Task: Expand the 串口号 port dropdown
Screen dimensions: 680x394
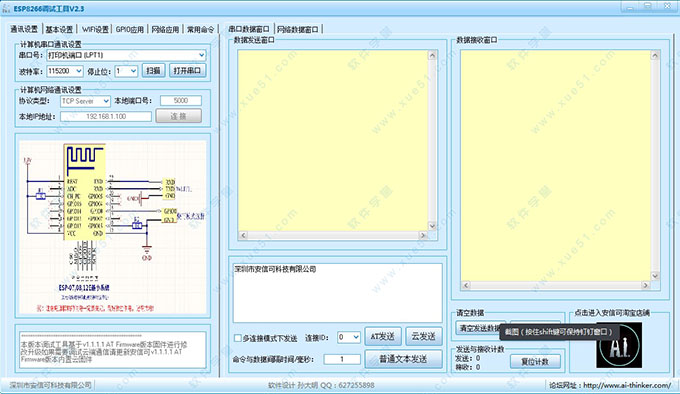Action: [x=202, y=55]
